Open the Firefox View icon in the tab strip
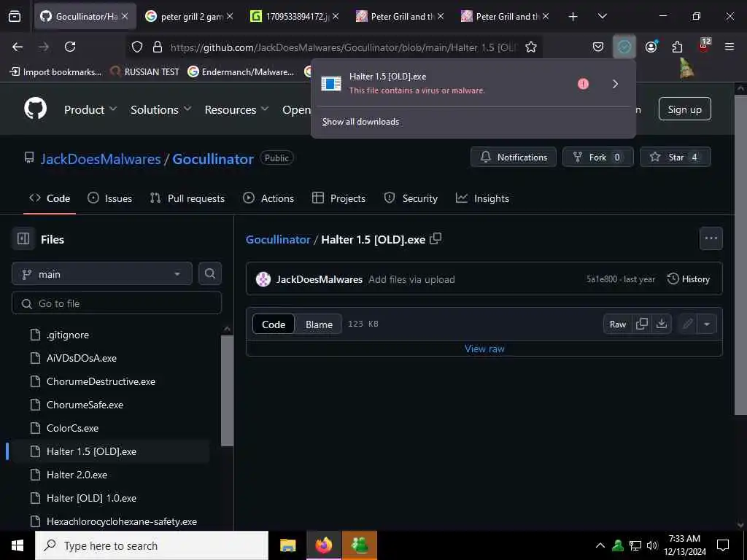 click(x=15, y=16)
